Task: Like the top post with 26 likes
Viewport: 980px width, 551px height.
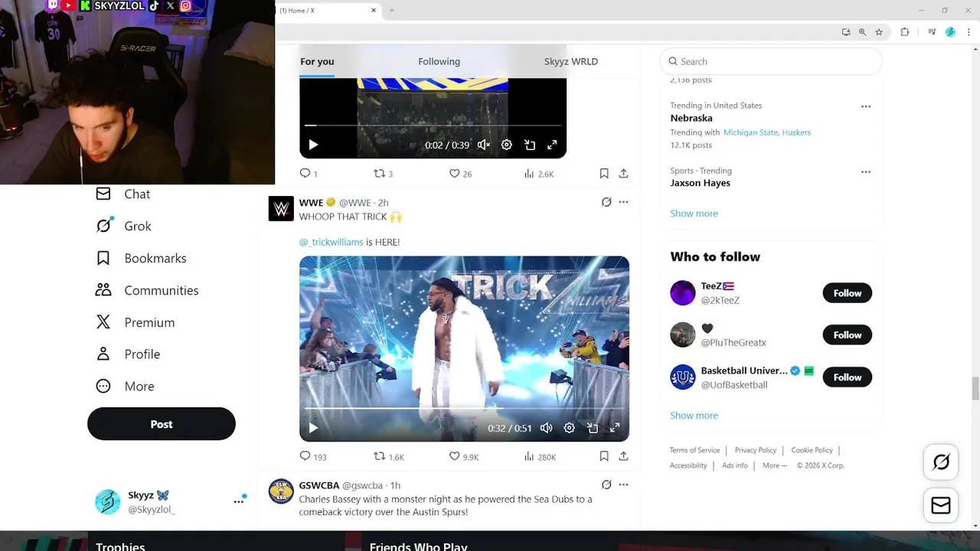Action: pyautogui.click(x=460, y=174)
